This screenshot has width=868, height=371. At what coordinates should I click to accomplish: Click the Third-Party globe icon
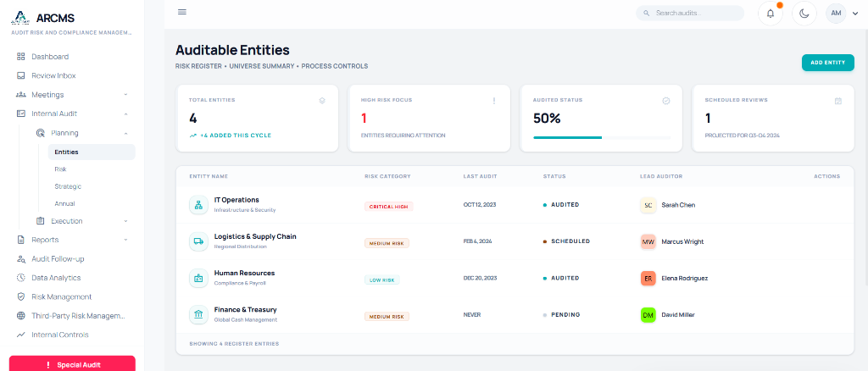coord(21,316)
